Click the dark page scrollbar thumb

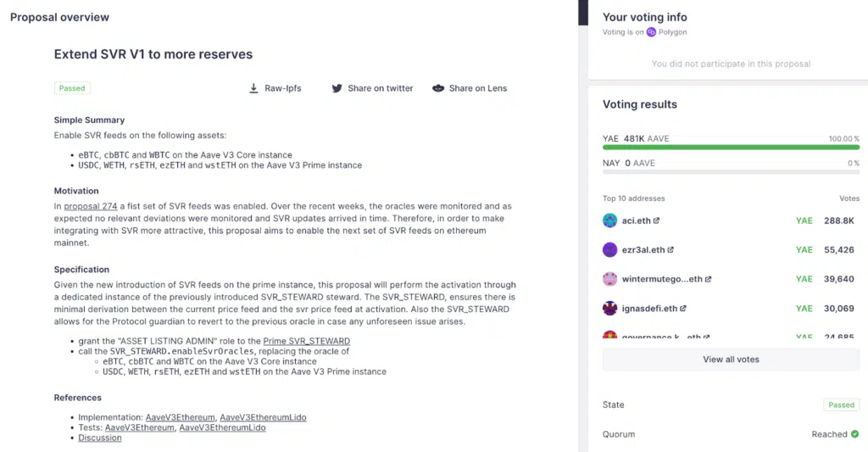(583, 13)
